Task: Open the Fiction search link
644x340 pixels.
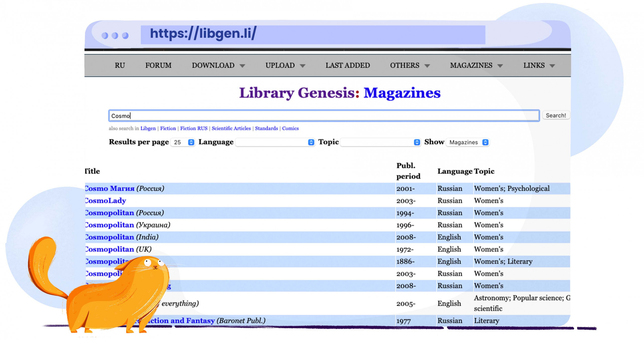Action: coord(168,128)
